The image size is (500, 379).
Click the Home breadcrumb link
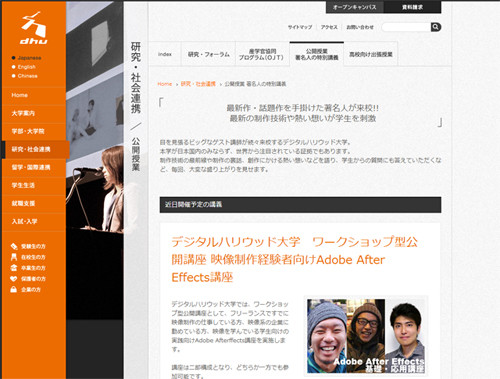pyautogui.click(x=165, y=84)
